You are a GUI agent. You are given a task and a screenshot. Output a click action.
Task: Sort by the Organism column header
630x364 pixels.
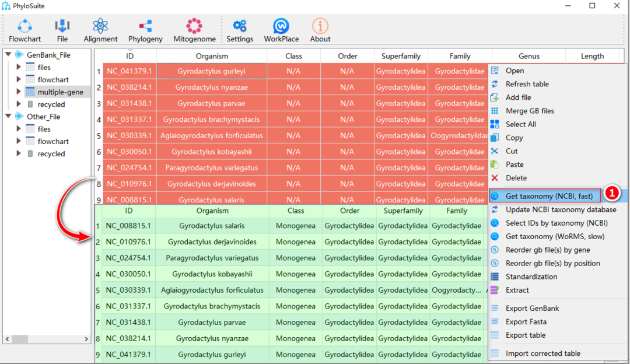[212, 56]
